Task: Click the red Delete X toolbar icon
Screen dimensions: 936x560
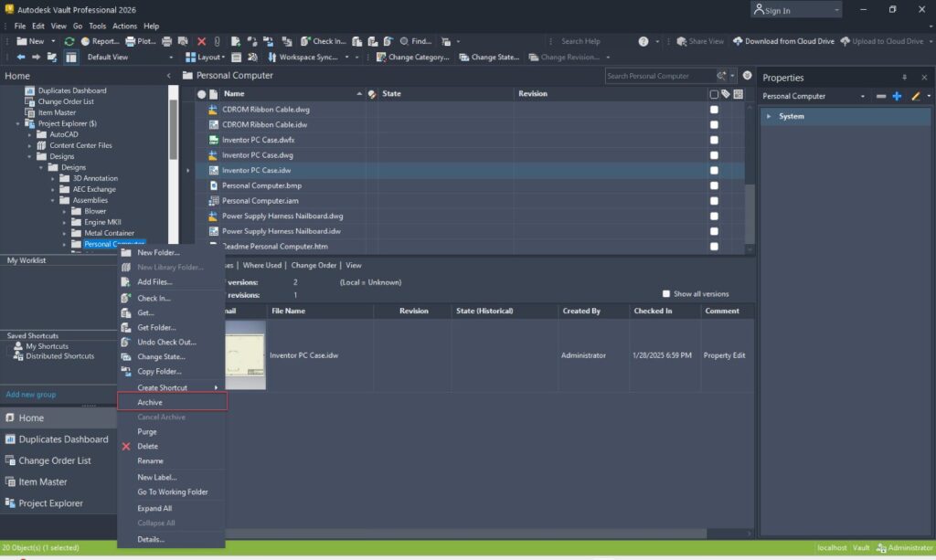Action: coord(201,41)
